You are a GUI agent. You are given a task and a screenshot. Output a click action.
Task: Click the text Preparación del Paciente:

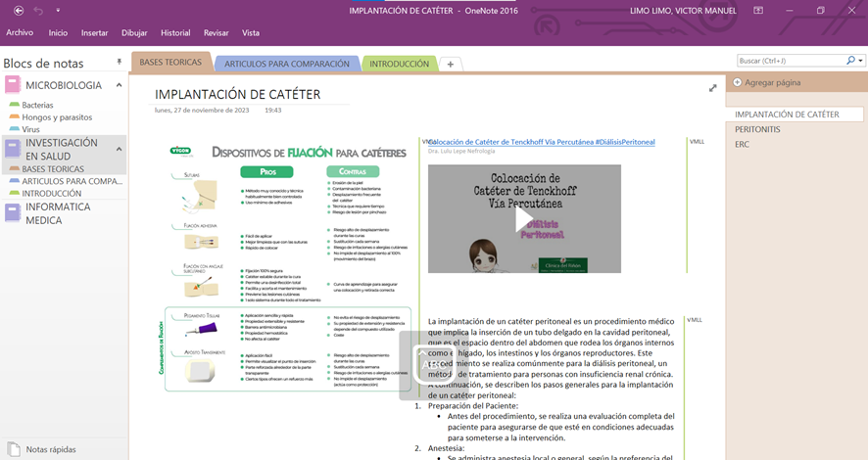(473, 405)
